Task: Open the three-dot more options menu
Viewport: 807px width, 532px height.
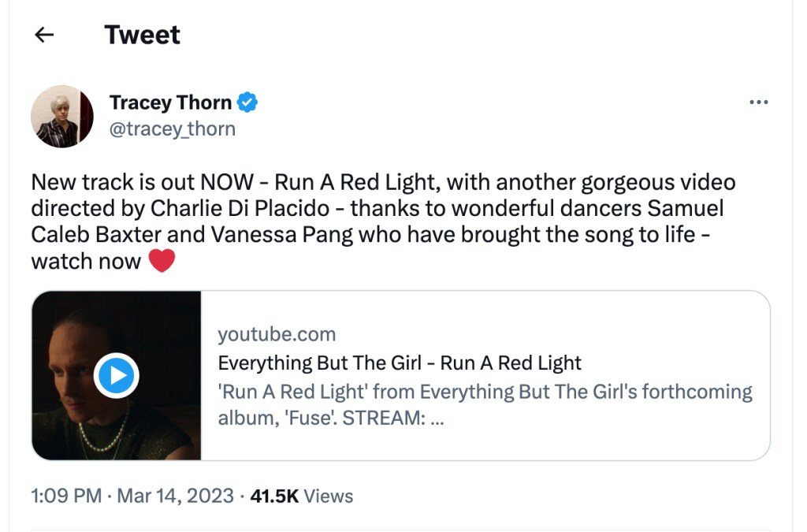Action: click(758, 102)
